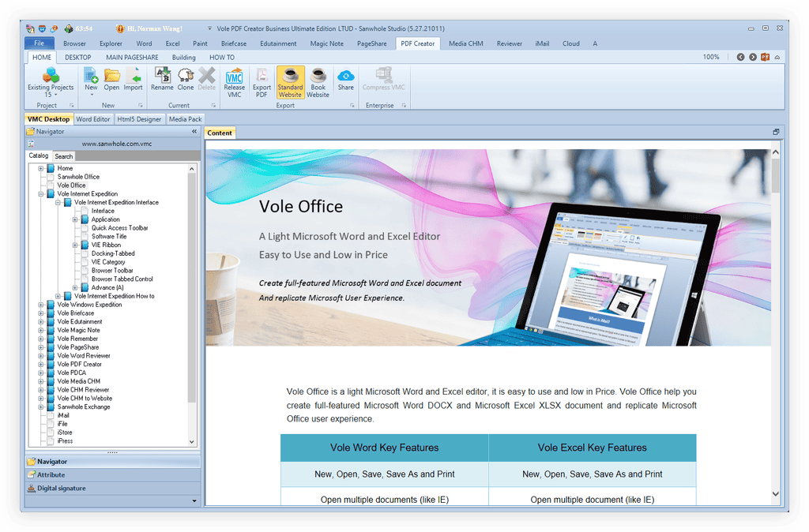Open the Project group dialog launcher
This screenshot has height=532, width=809.
click(72, 106)
